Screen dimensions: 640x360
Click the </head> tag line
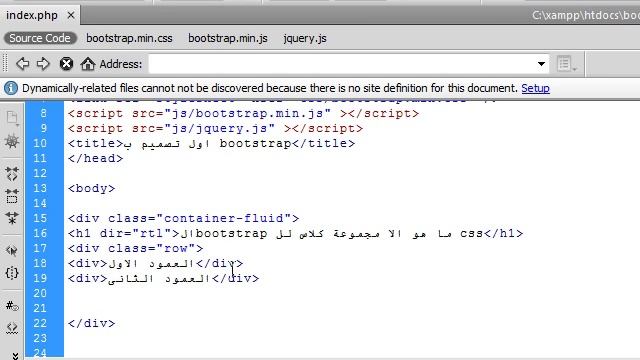pyautogui.click(x=95, y=158)
